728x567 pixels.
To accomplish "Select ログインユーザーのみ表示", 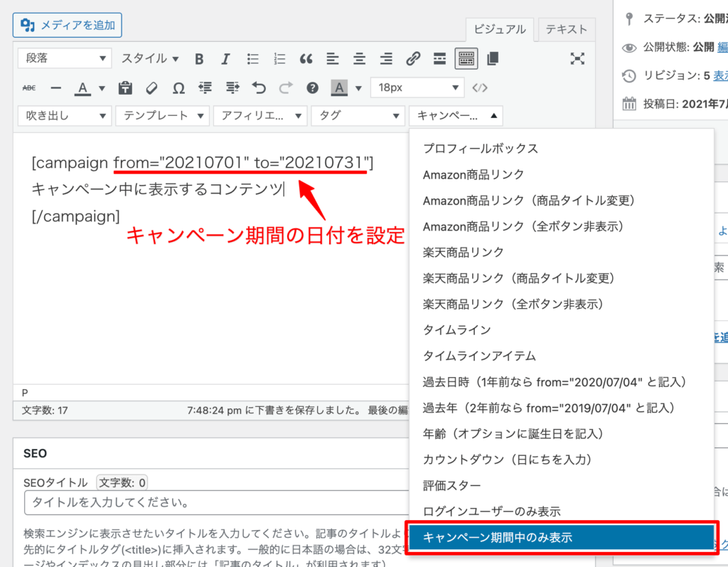I will tap(562, 512).
